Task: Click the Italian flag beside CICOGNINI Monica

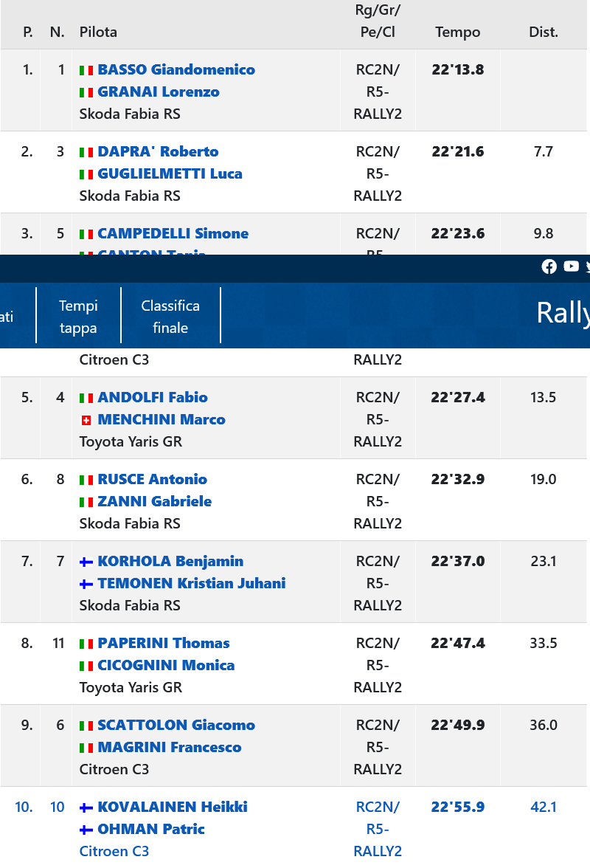Action: pyautogui.click(x=86, y=666)
